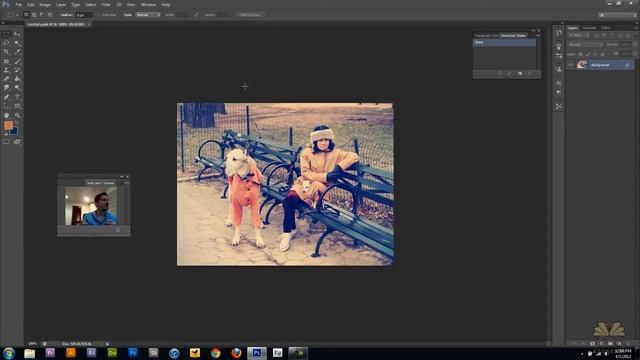Screen dimensions: 640x360
Task: Select the Paint Bucket tool
Action: (17, 79)
